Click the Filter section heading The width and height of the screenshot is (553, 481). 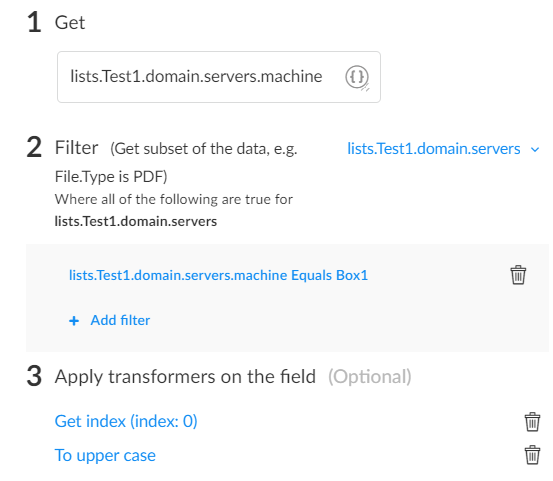click(x=77, y=147)
